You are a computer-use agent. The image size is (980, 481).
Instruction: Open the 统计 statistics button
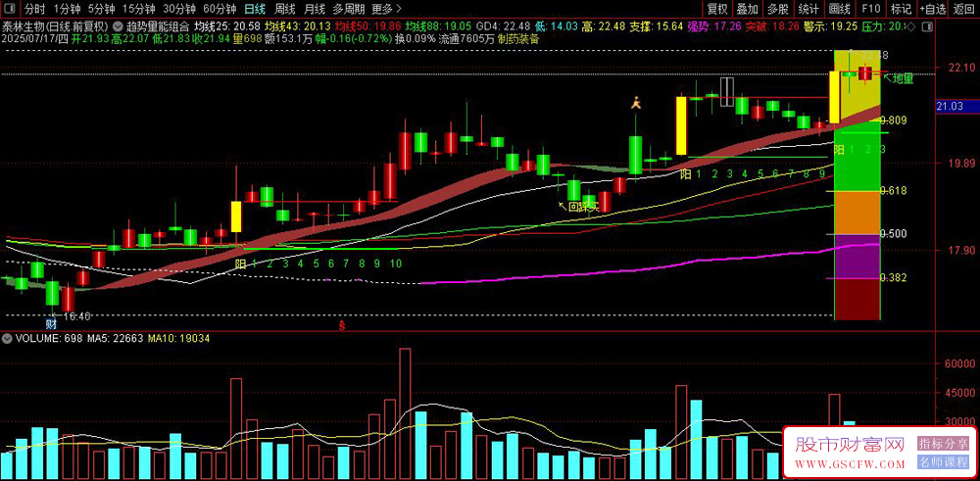tap(808, 9)
